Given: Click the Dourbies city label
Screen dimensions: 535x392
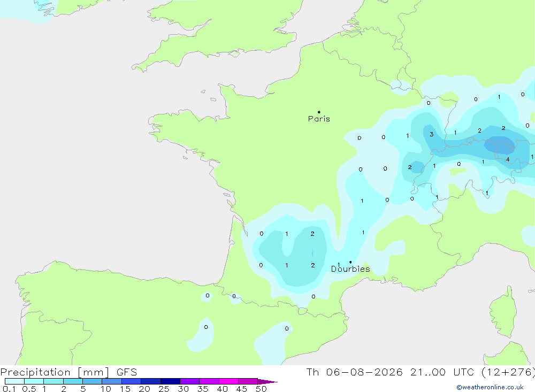Looking at the screenshot, I should tap(350, 269).
